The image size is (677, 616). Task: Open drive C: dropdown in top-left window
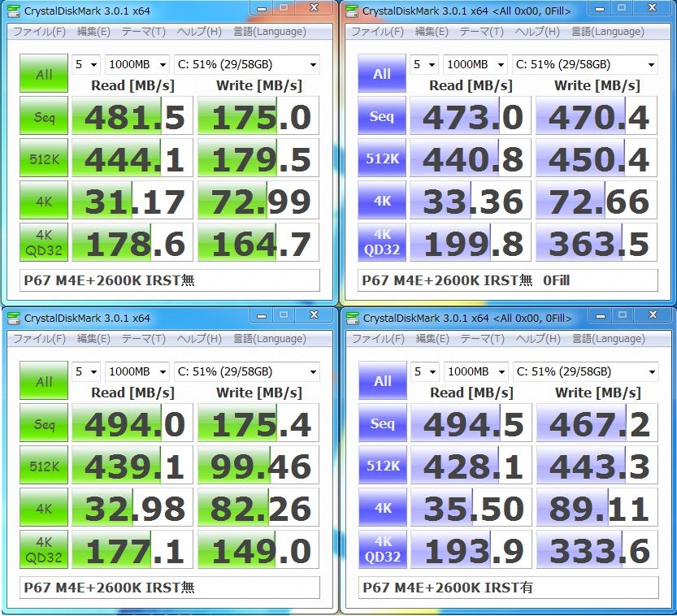[x=246, y=65]
